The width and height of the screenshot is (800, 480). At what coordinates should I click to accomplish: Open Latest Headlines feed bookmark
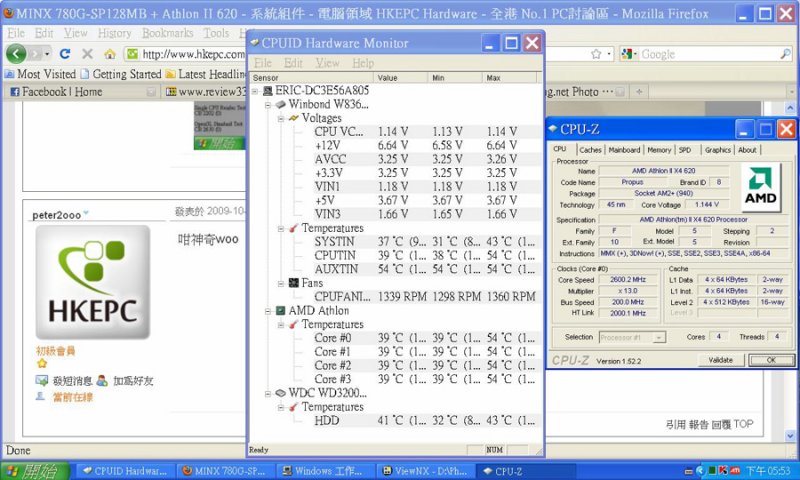click(x=206, y=74)
